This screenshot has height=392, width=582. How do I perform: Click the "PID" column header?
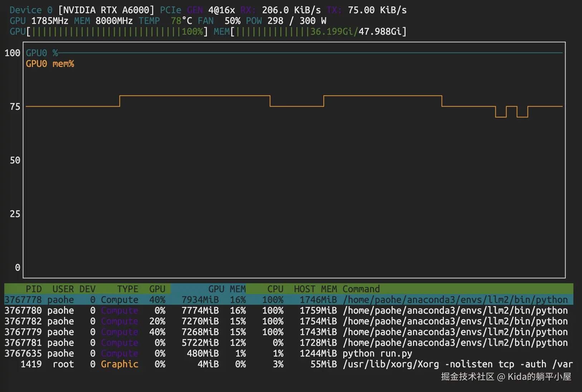tap(34, 289)
